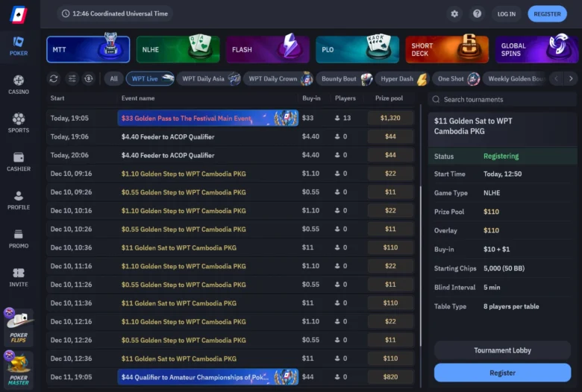Image resolution: width=582 pixels, height=392 pixels.
Task: Refresh the tournament list
Action: point(54,78)
